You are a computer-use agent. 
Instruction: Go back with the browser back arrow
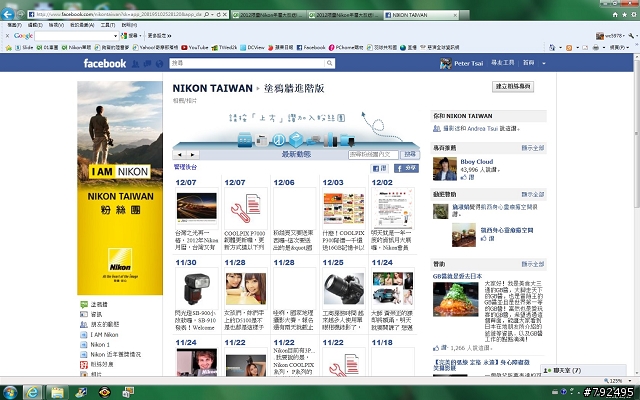pyautogui.click(x=7, y=14)
